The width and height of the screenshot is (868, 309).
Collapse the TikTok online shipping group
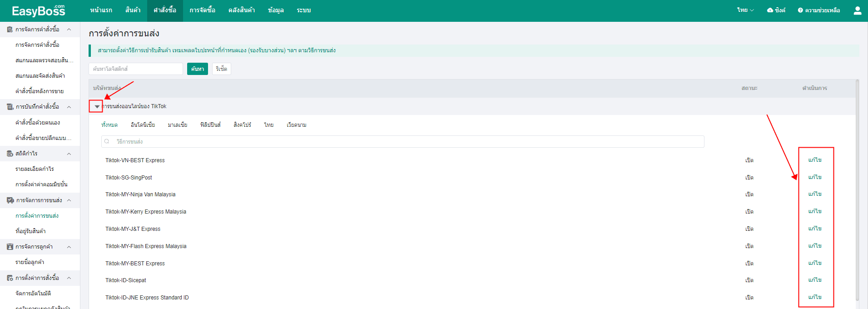97,106
